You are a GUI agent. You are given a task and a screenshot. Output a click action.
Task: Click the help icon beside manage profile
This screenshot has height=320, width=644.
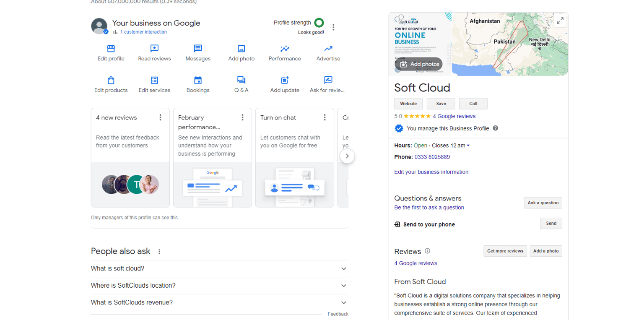(x=495, y=128)
